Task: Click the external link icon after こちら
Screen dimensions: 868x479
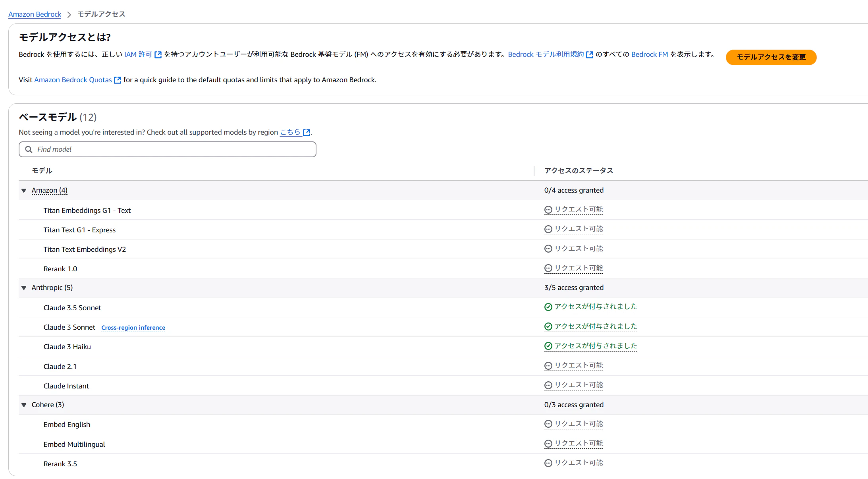Action: click(307, 133)
